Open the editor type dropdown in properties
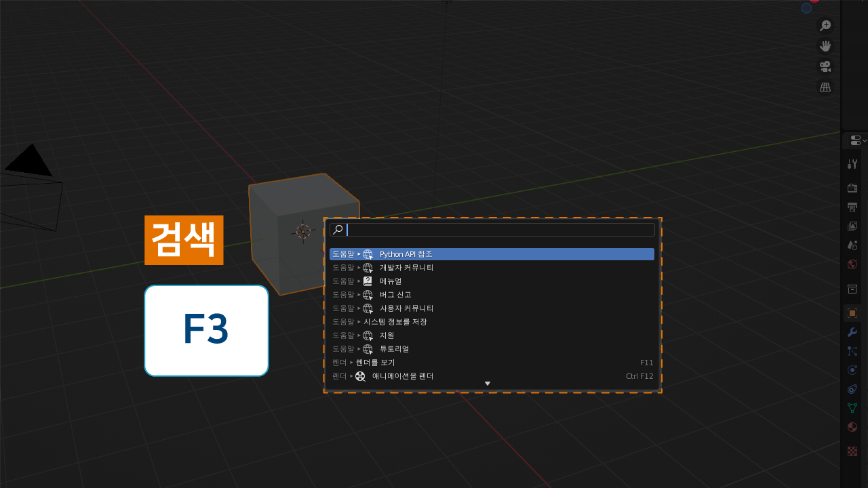 858,140
